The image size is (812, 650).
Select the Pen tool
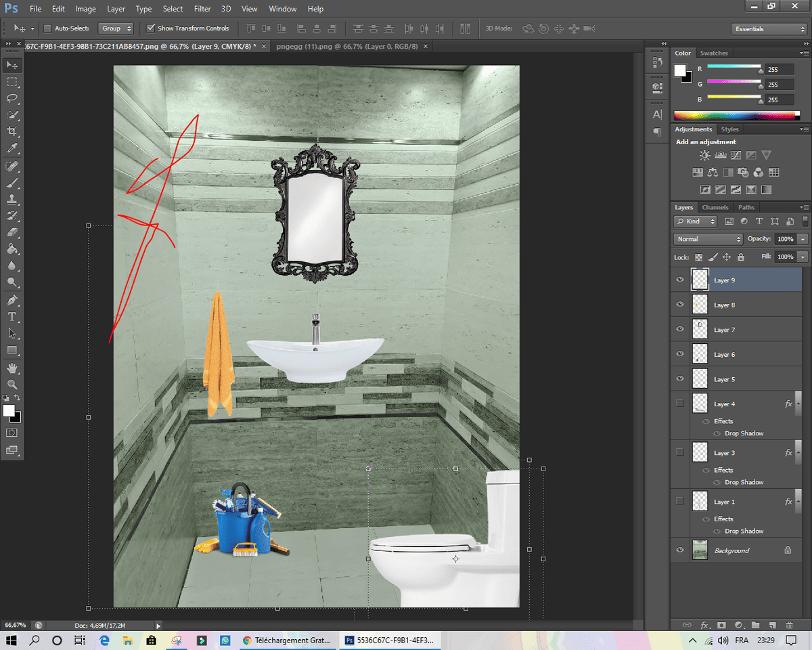(12, 300)
